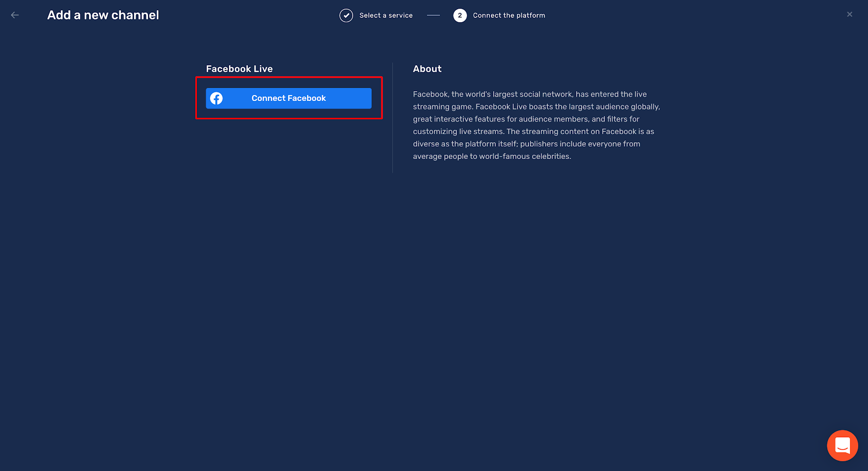Click the About heading
The width and height of the screenshot is (868, 471).
[427, 69]
